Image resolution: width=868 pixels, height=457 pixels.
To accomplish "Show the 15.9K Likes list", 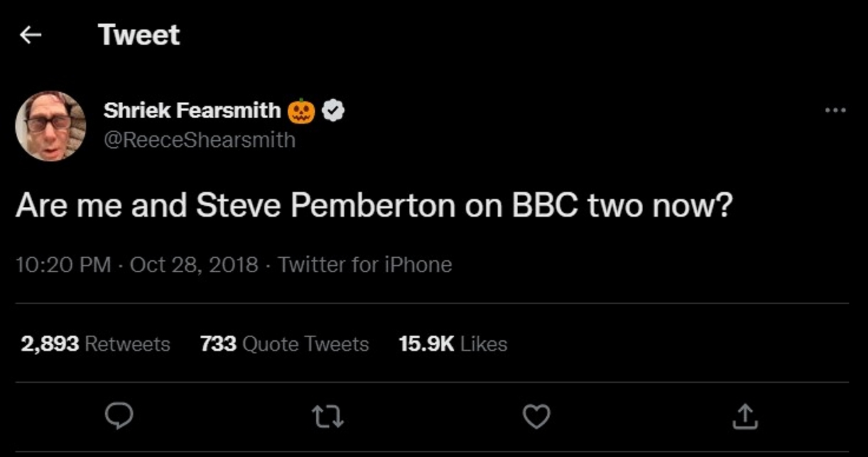I will pos(453,344).
